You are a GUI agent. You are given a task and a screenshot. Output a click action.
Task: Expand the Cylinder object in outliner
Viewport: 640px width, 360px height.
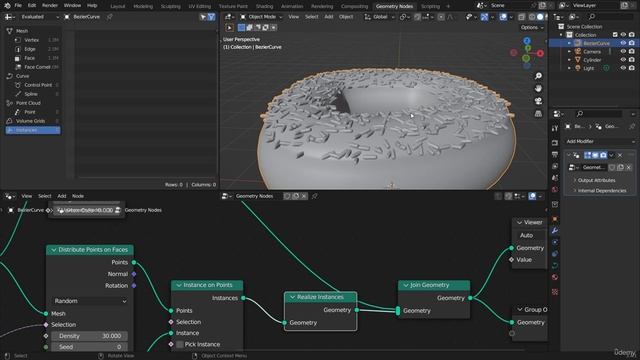click(569, 60)
